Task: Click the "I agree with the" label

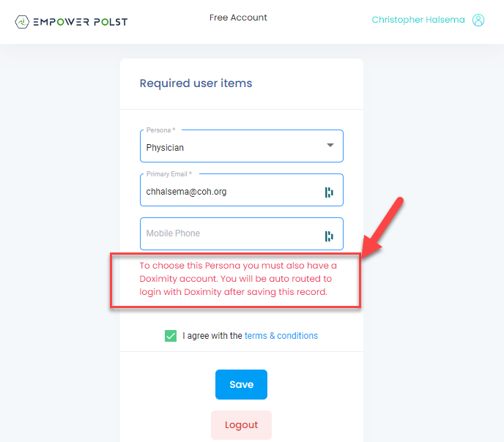Action: click(x=212, y=336)
